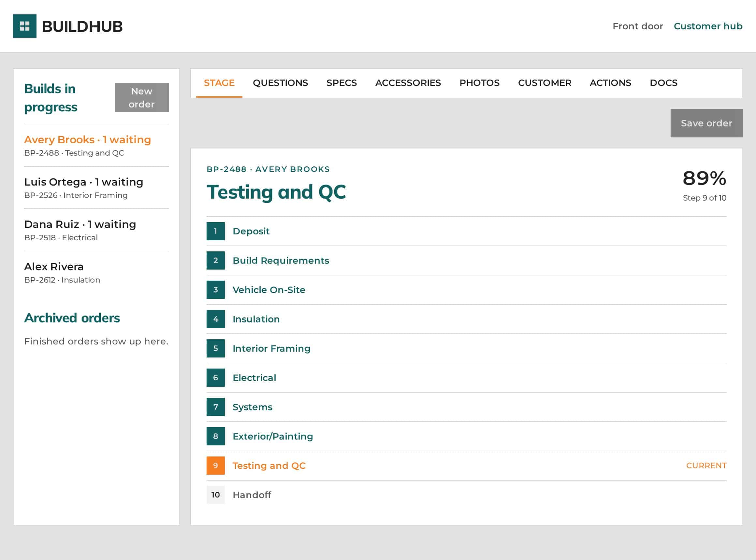The height and width of the screenshot is (560, 756).
Task: Click the step 2 number badge
Action: pyautogui.click(x=215, y=260)
